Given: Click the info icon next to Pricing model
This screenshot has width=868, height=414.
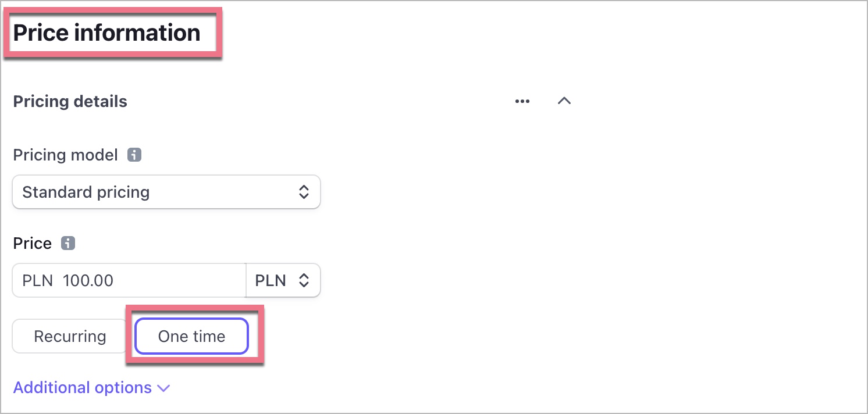Looking at the screenshot, I should click(134, 155).
